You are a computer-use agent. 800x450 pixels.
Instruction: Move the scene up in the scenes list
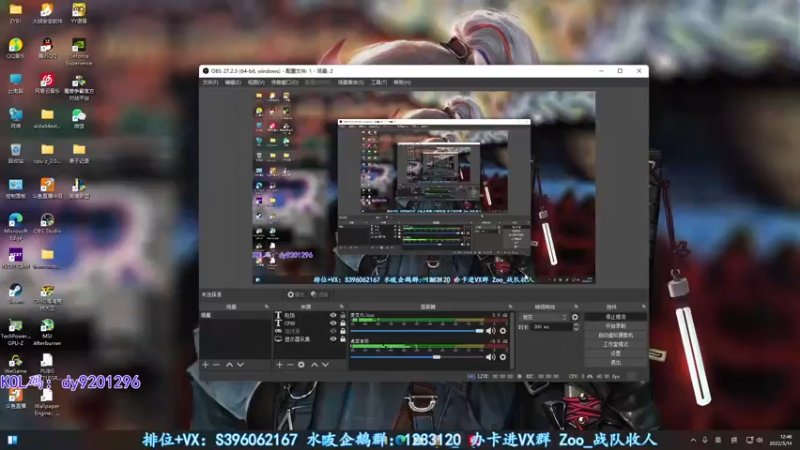[229, 365]
